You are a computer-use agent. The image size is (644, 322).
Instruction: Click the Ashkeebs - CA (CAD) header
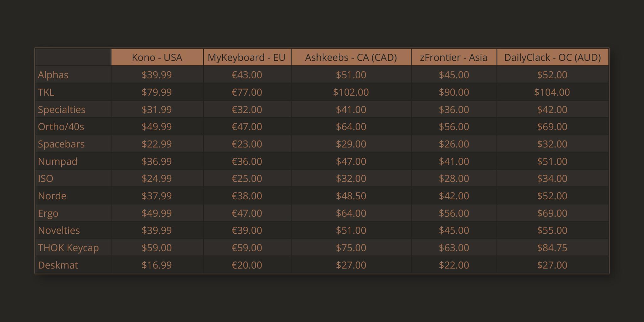point(351,58)
